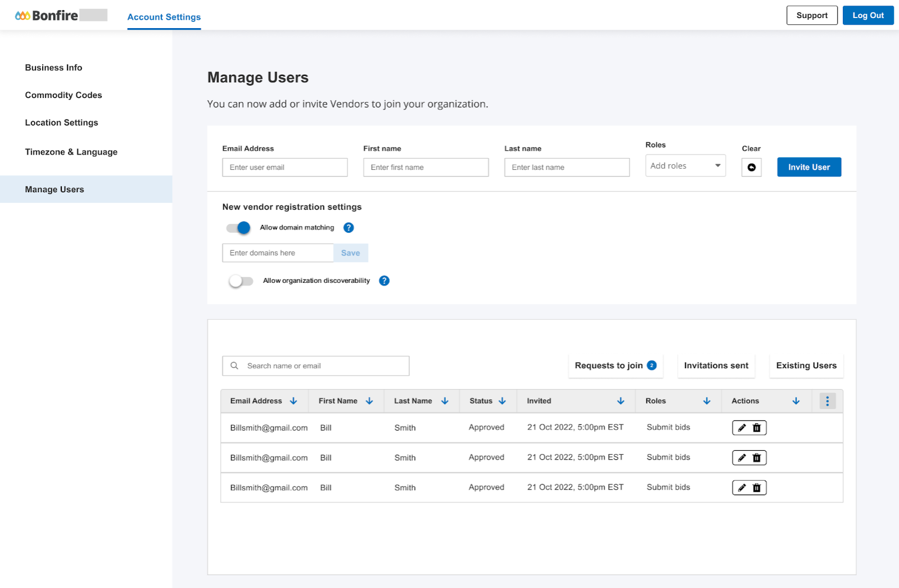Switch to Requests to join tab
899x588 pixels.
(616, 365)
